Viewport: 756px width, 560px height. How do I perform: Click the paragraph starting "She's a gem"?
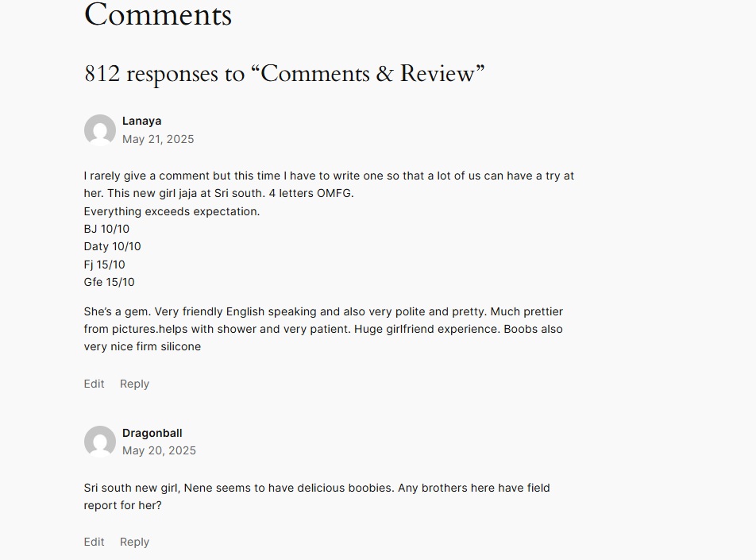[x=323, y=329]
